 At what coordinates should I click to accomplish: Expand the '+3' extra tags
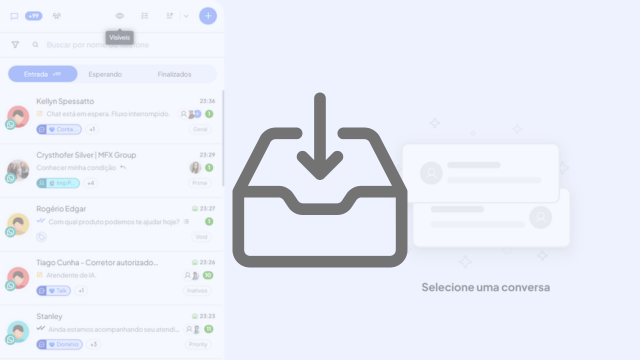[x=93, y=344]
